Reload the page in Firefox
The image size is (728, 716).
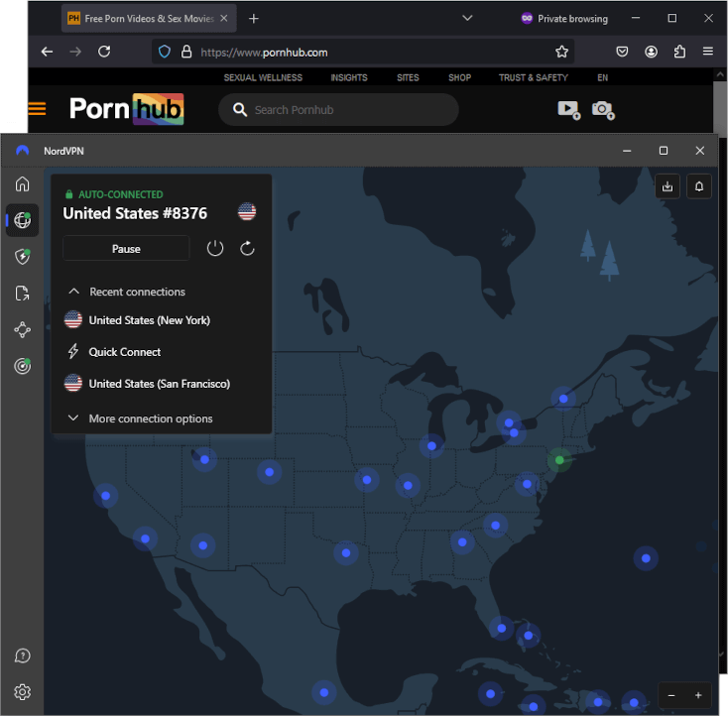coord(104,52)
